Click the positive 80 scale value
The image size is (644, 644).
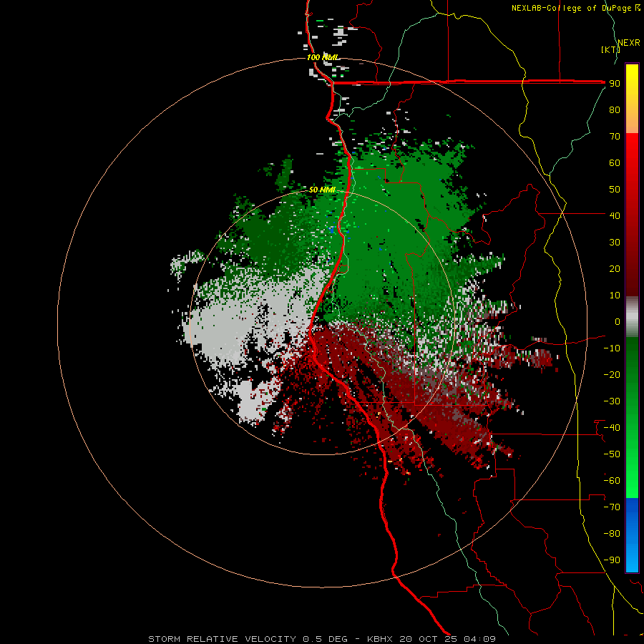[x=615, y=110]
